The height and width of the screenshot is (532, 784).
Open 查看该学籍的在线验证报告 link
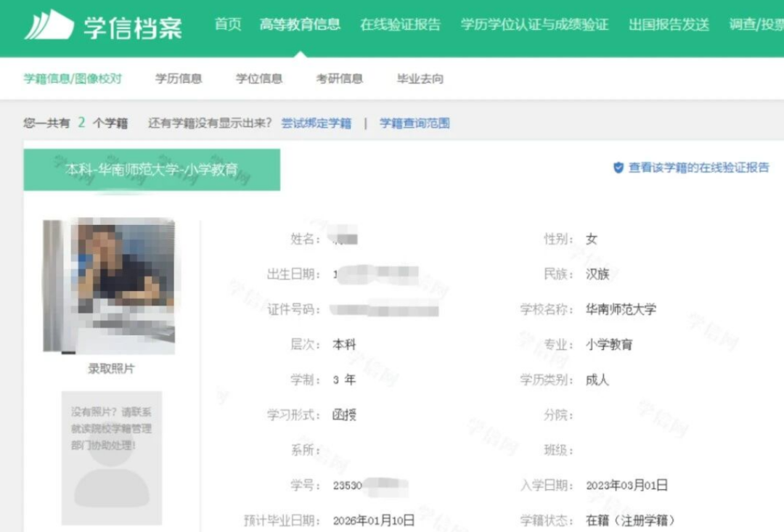(698, 168)
